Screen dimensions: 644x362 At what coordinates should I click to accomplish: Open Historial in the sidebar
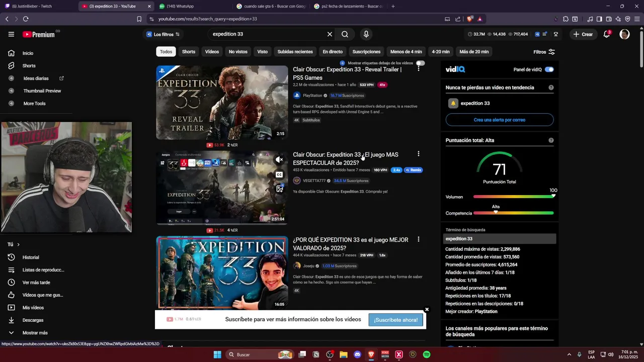pos(31,257)
